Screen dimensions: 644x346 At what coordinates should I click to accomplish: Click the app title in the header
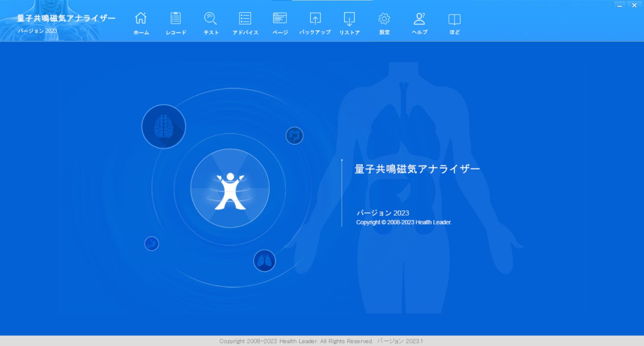(66, 18)
